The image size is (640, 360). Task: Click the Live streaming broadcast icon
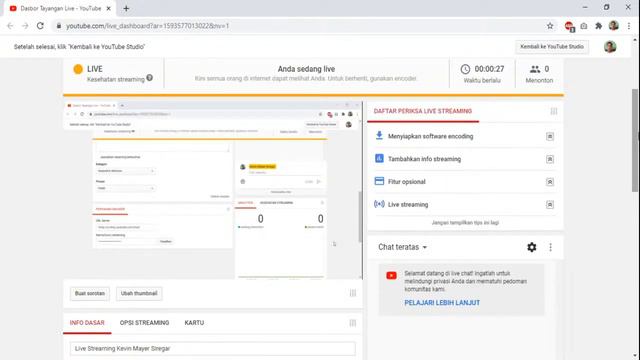click(379, 204)
